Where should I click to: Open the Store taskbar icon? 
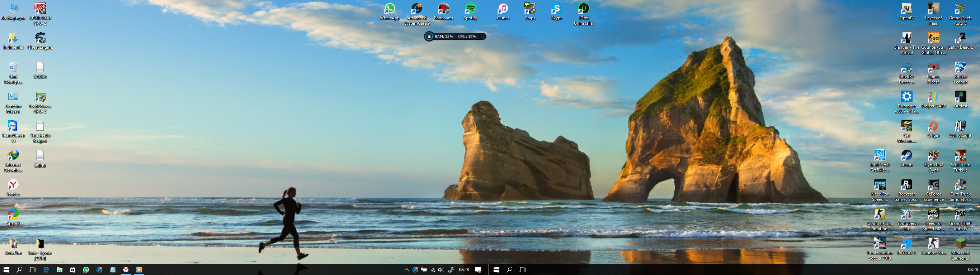73,269
